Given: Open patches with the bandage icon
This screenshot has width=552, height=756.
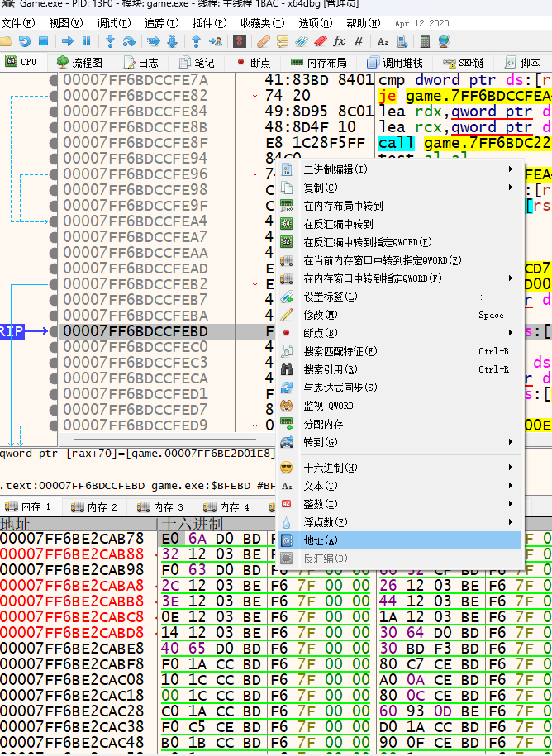Looking at the screenshot, I should pos(264,41).
